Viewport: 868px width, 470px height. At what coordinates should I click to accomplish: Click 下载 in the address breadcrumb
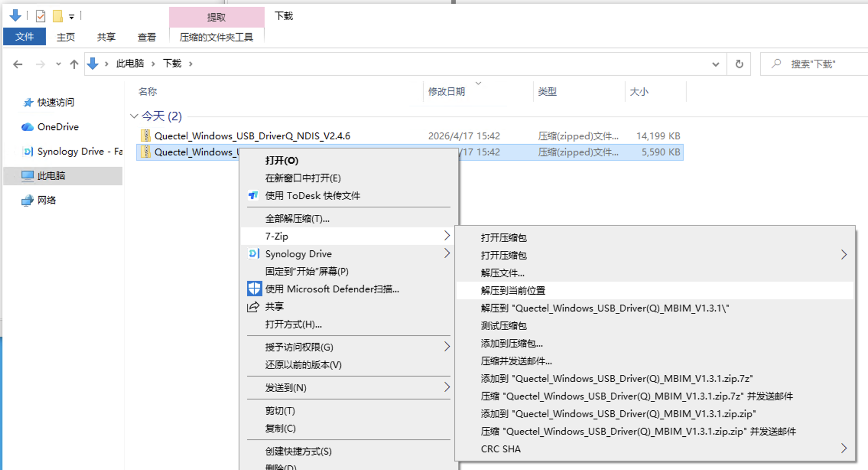tap(172, 64)
